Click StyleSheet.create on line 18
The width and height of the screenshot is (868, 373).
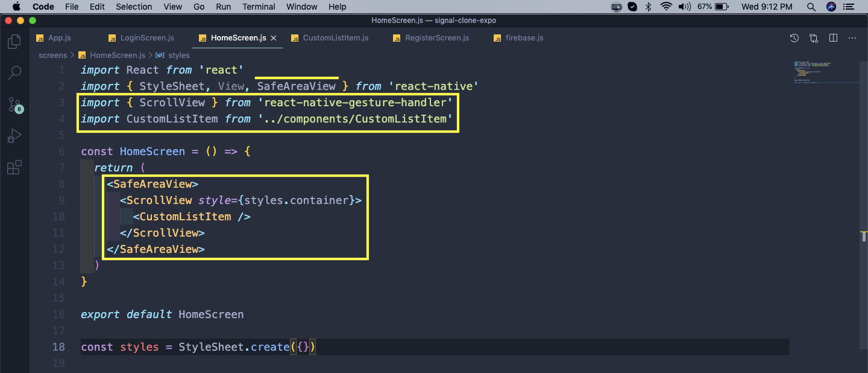pos(234,347)
